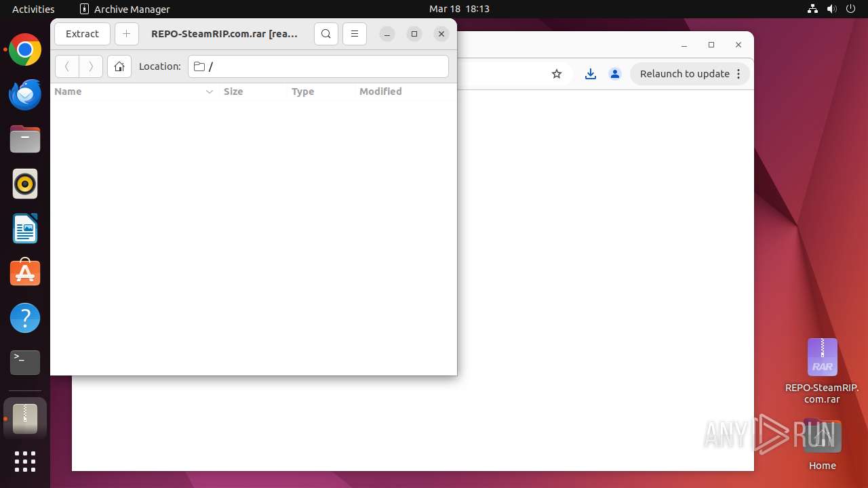Open the network status icon in the top bar
This screenshot has width=868, height=488.
pos(813,9)
